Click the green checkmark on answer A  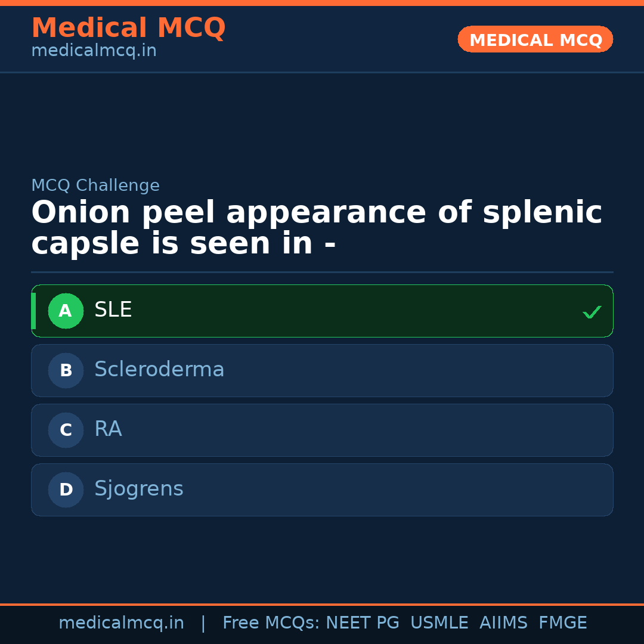pos(592,311)
